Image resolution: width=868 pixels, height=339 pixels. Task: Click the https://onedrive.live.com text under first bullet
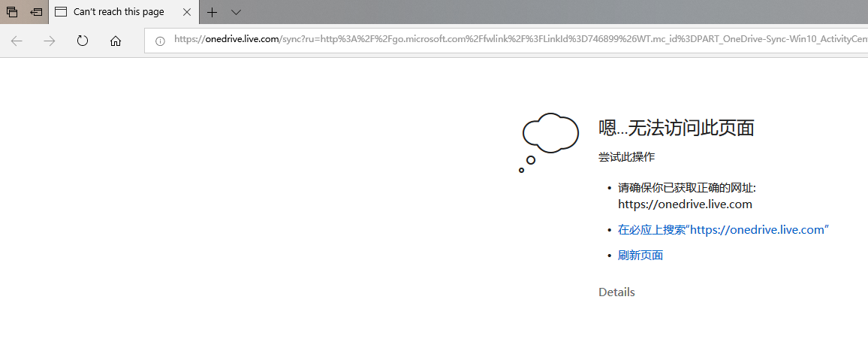point(685,204)
